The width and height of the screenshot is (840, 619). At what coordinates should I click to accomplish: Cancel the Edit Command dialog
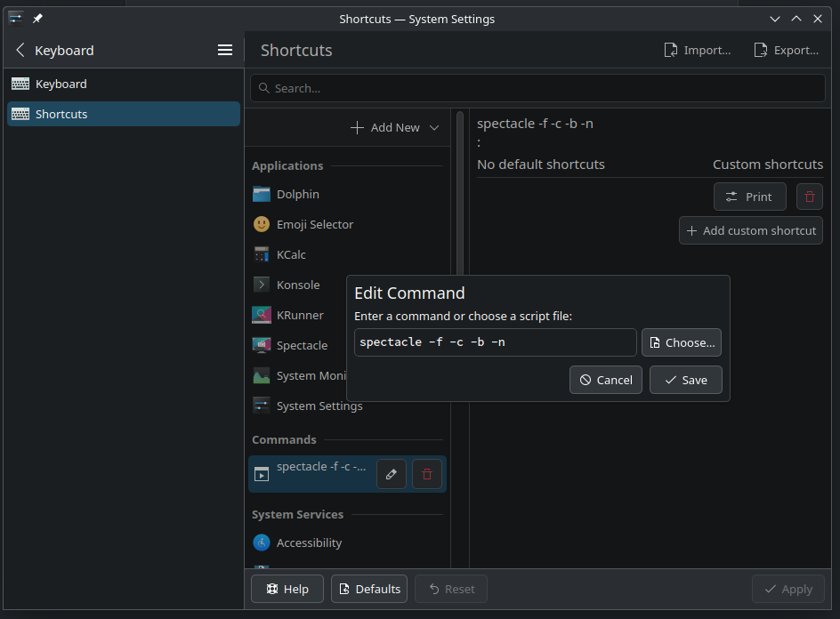[x=606, y=380]
